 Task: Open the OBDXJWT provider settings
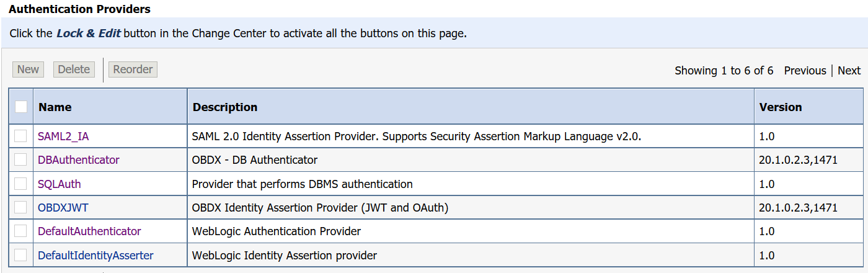(63, 208)
